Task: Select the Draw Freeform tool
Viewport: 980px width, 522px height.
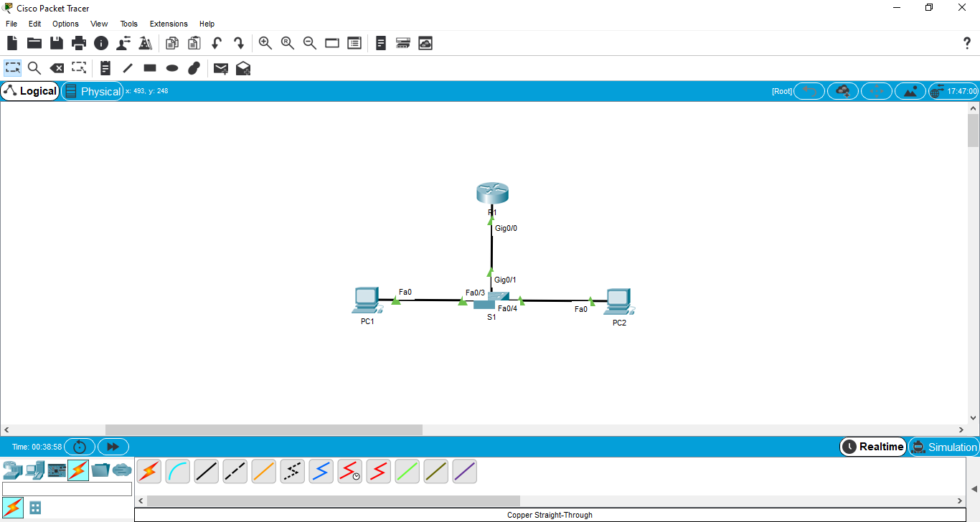Action: point(194,68)
